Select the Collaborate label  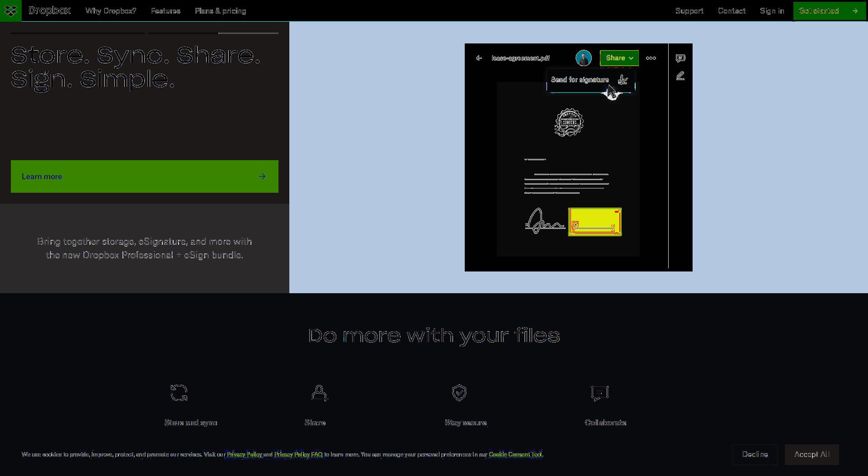point(605,423)
